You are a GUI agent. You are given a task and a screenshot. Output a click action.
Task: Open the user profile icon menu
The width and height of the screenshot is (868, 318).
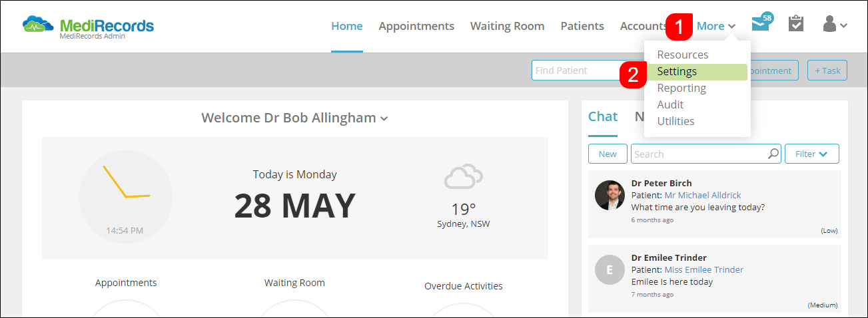[835, 25]
